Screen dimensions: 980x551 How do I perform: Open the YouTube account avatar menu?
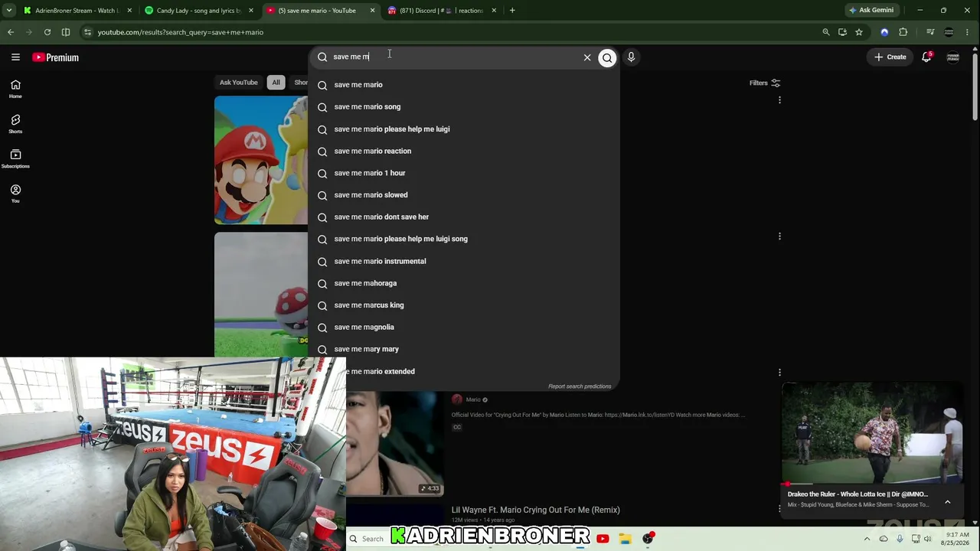953,57
